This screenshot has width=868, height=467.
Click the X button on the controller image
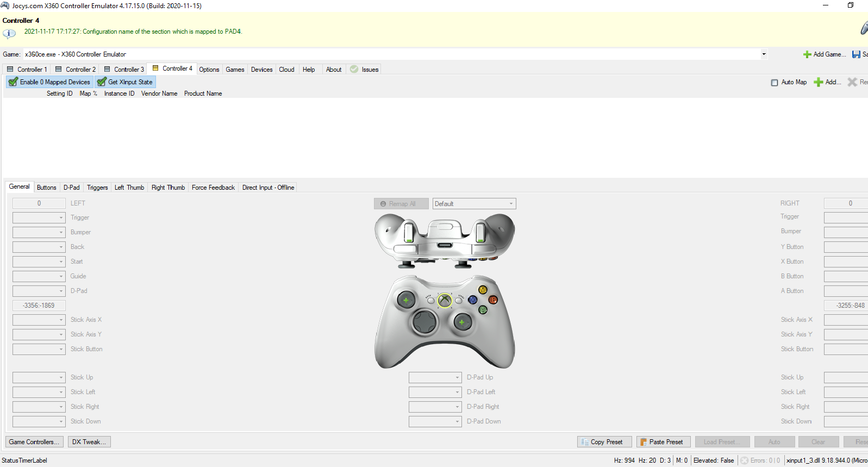(x=472, y=300)
